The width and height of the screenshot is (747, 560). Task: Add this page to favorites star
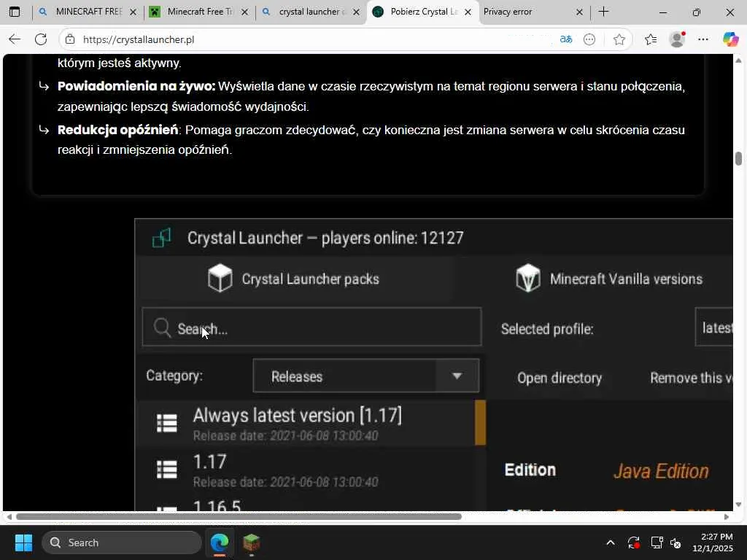point(619,39)
